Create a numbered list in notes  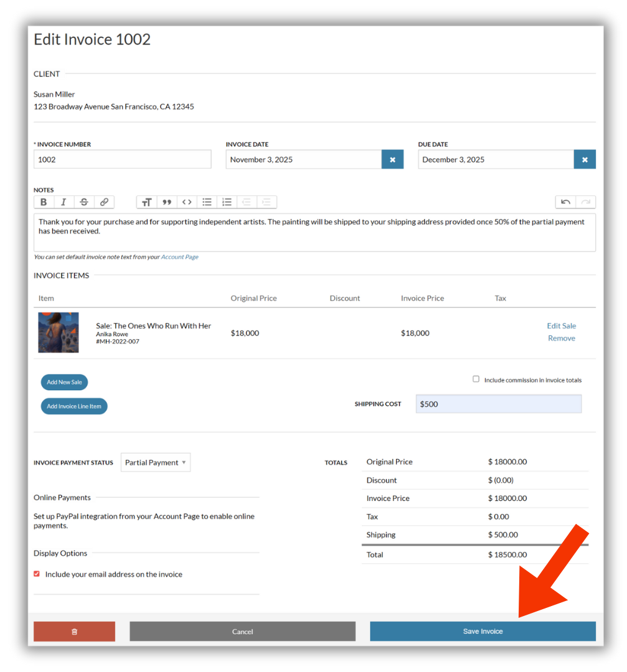[x=227, y=202]
